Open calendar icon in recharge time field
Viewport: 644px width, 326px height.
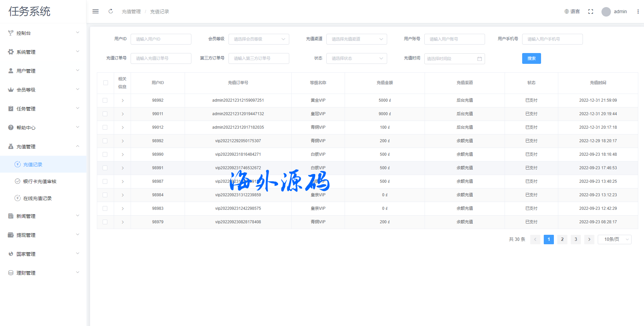pyautogui.click(x=480, y=59)
